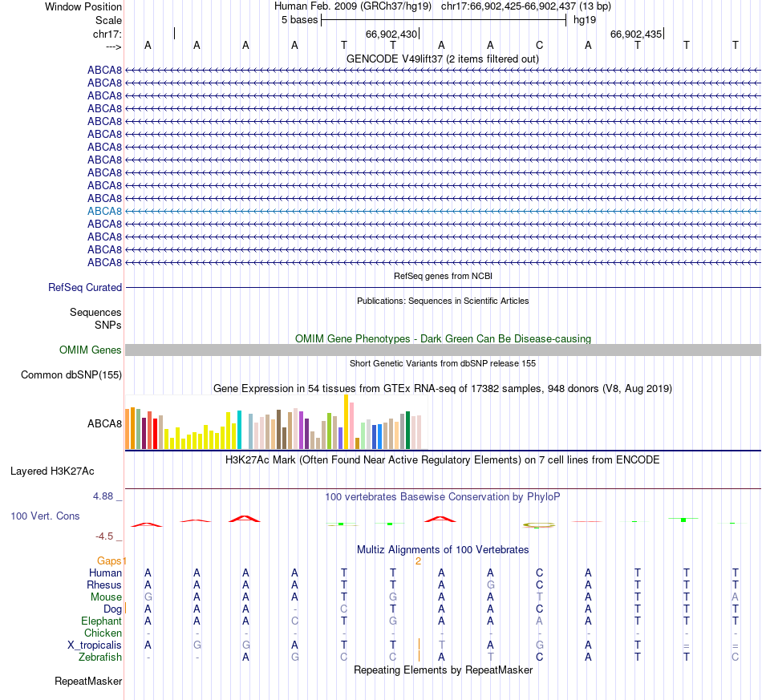This screenshot has width=762, height=700.
Task: Click the Window Position label
Action: pyautogui.click(x=83, y=6)
